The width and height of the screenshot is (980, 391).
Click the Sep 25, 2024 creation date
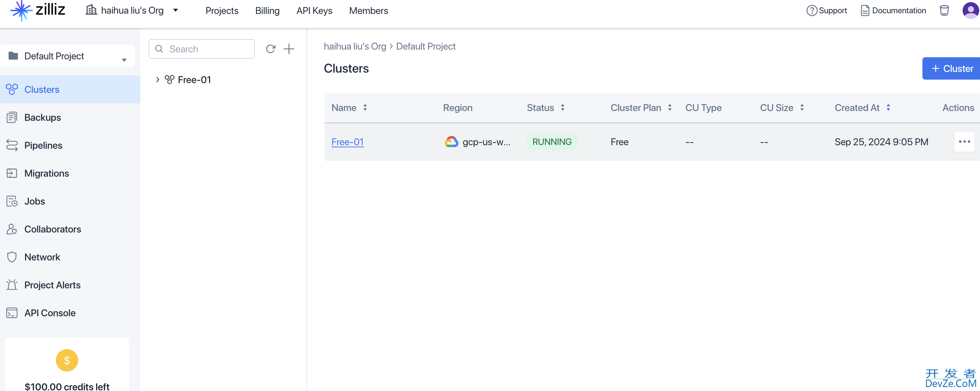pyautogui.click(x=881, y=142)
